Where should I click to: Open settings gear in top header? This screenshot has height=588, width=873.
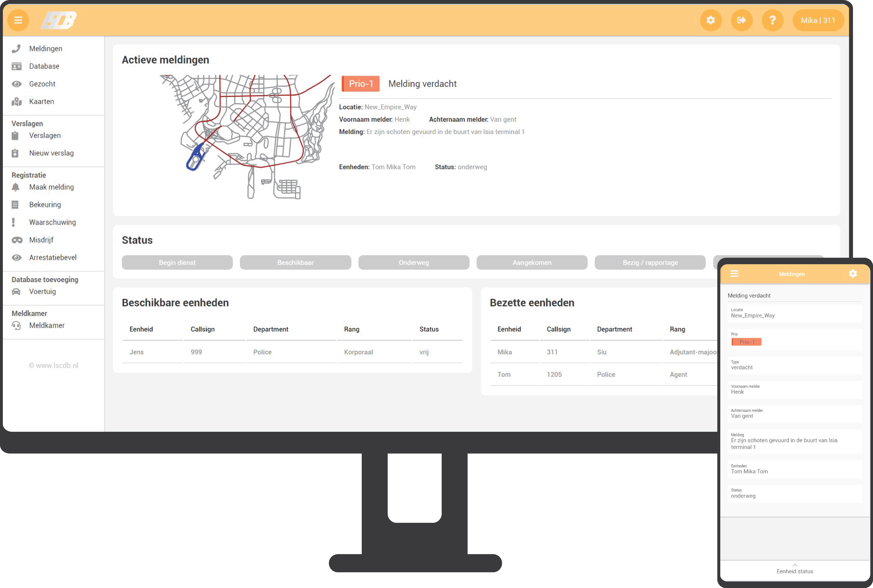(x=711, y=20)
